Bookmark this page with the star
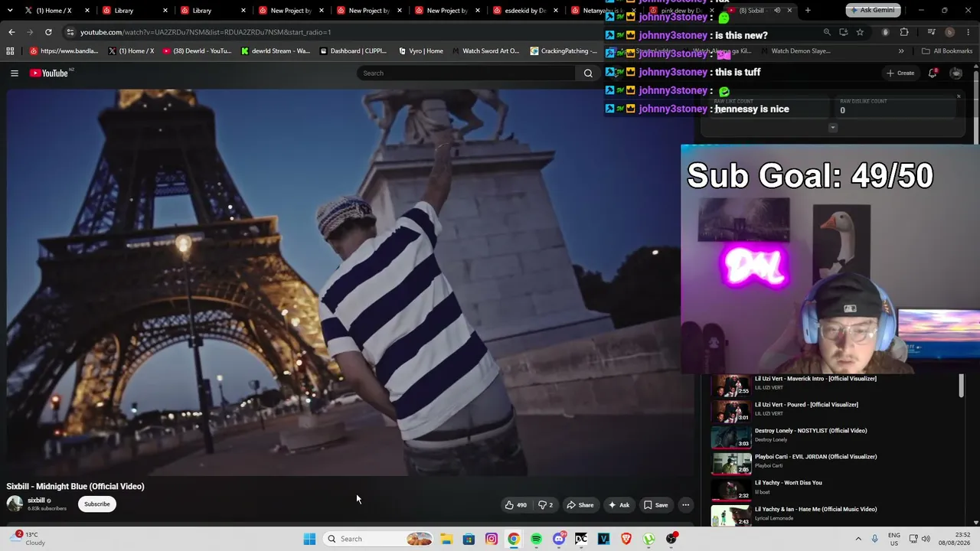The width and height of the screenshot is (980, 551). pos(860,32)
